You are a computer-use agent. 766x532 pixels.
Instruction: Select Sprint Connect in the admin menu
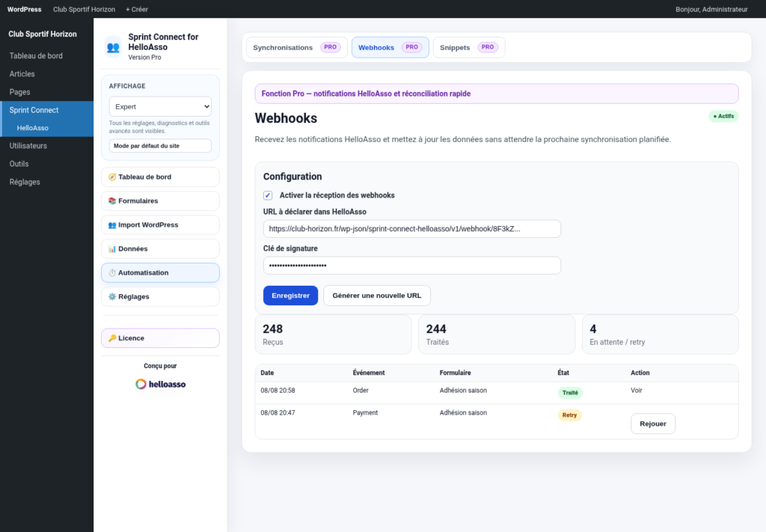click(x=46, y=110)
